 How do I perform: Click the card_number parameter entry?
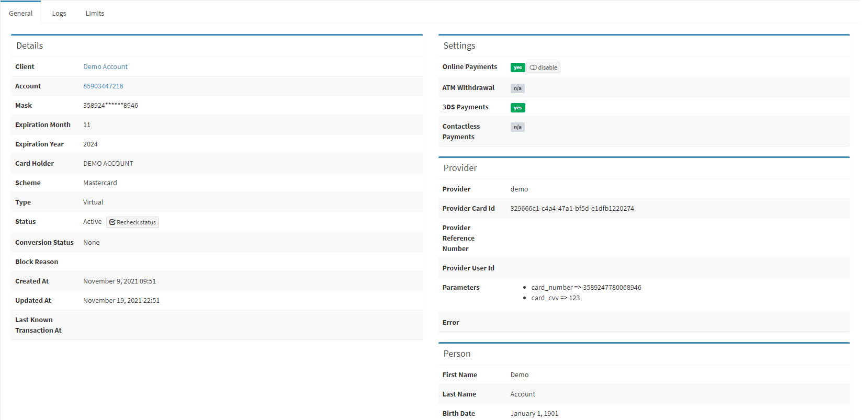[586, 288]
